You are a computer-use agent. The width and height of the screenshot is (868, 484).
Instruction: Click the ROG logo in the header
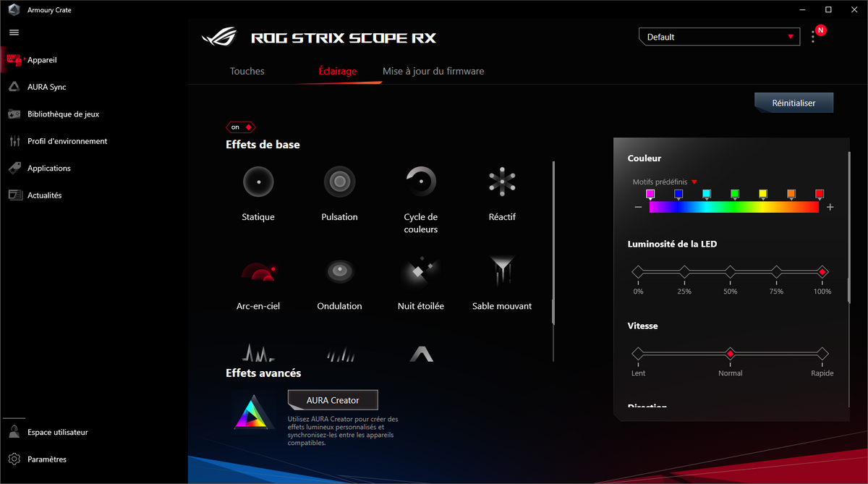221,37
